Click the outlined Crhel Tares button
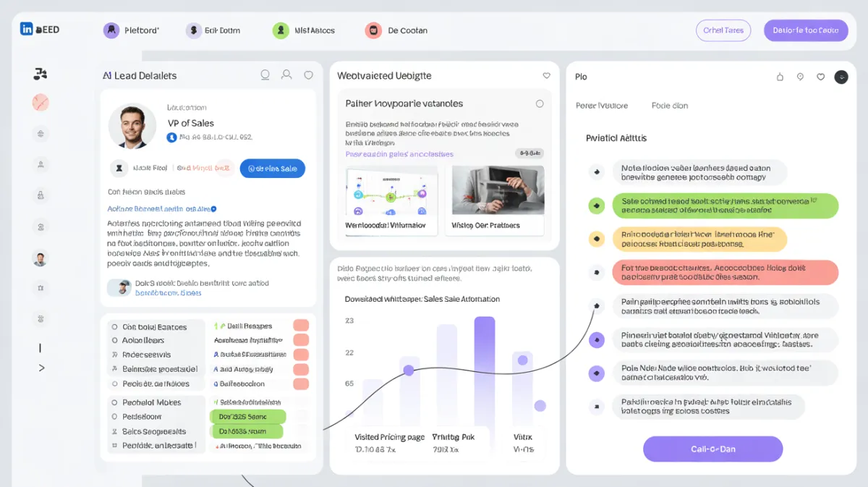This screenshot has height=487, width=868. tap(723, 30)
